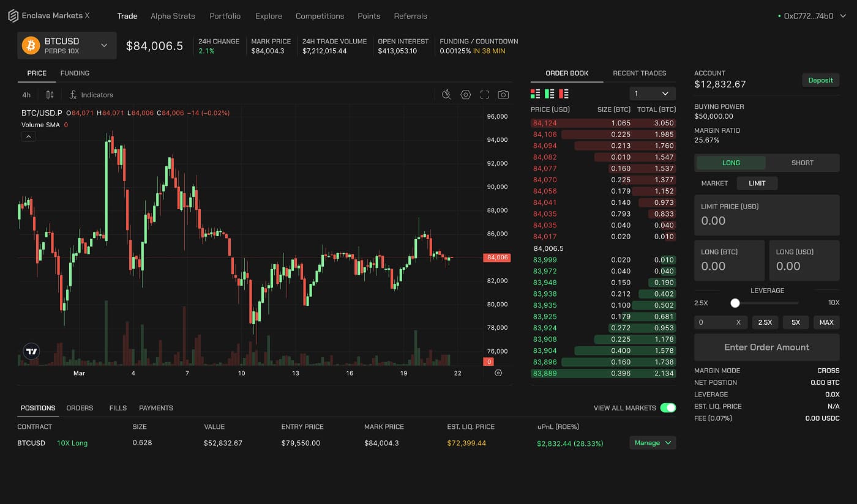Click the $2,832.44 (28.33%) uPnL value
Screen dimensions: 857x504
click(x=570, y=443)
